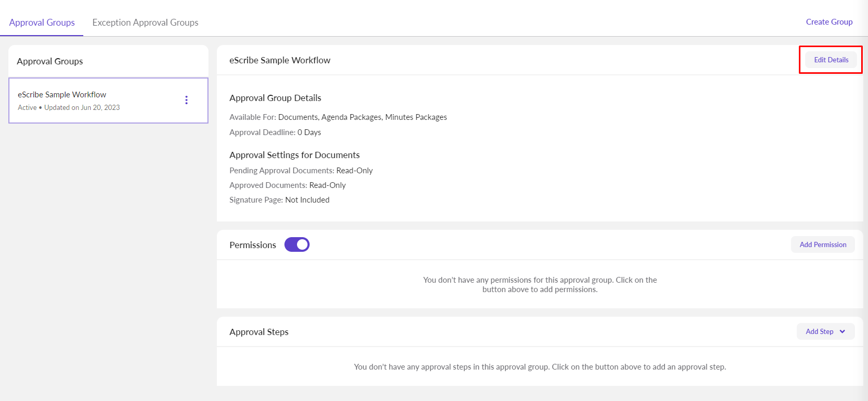Click the eScribe Sample Workflow details title
868x401 pixels.
(280, 60)
